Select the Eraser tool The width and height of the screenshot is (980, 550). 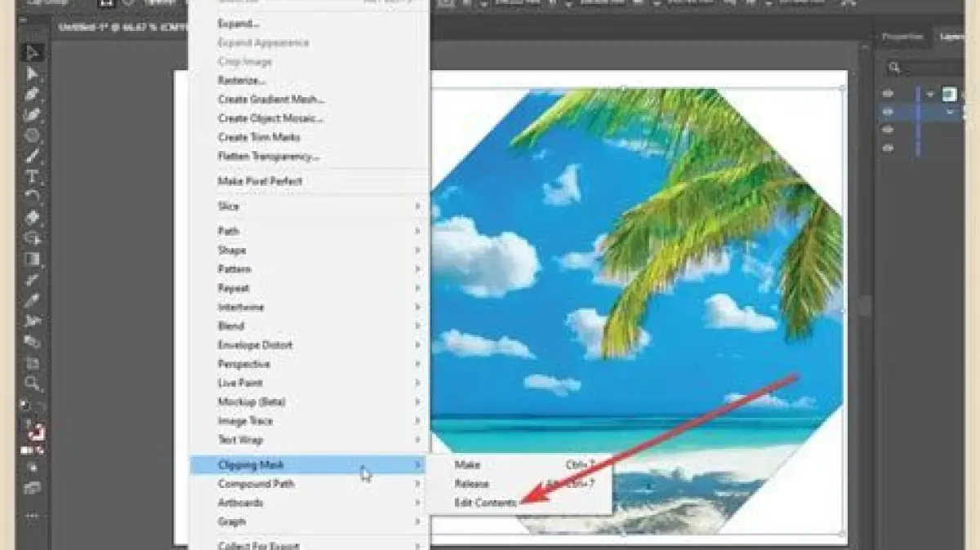[x=33, y=218]
